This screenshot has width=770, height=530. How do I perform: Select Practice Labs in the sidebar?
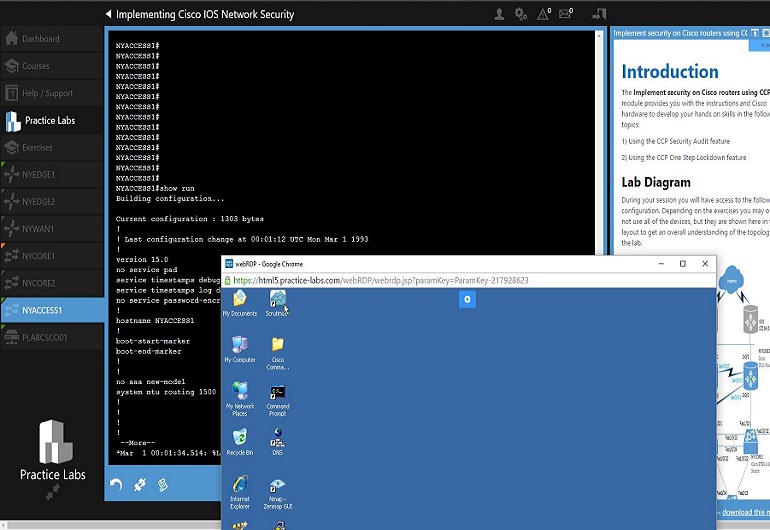point(52,120)
